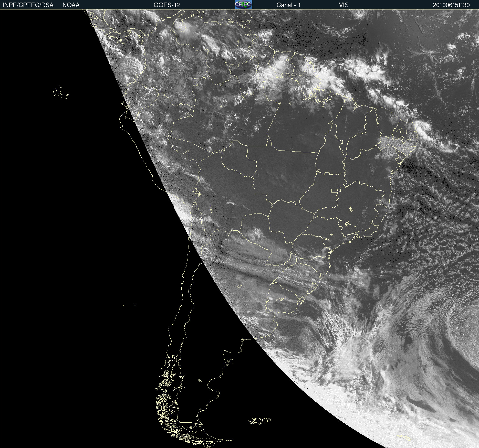The height and width of the screenshot is (448, 479).
Task: Select the GOES-12 satellite label
Action: [x=167, y=5]
